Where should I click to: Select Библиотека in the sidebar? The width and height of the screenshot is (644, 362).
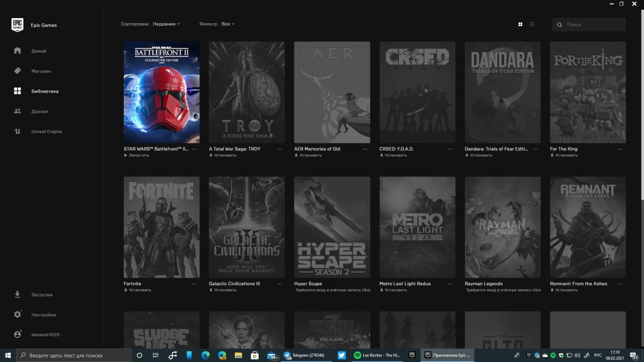45,91
